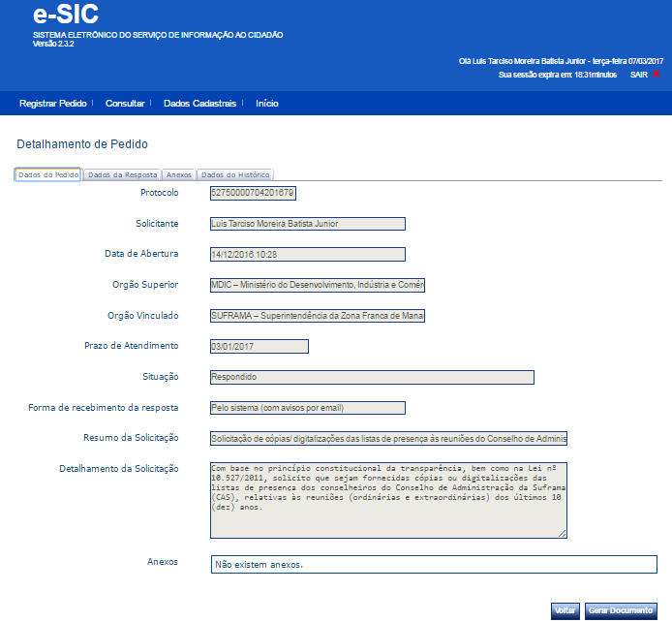The width and height of the screenshot is (672, 623).
Task: Click the Data de Abertura field
Action: (x=308, y=254)
